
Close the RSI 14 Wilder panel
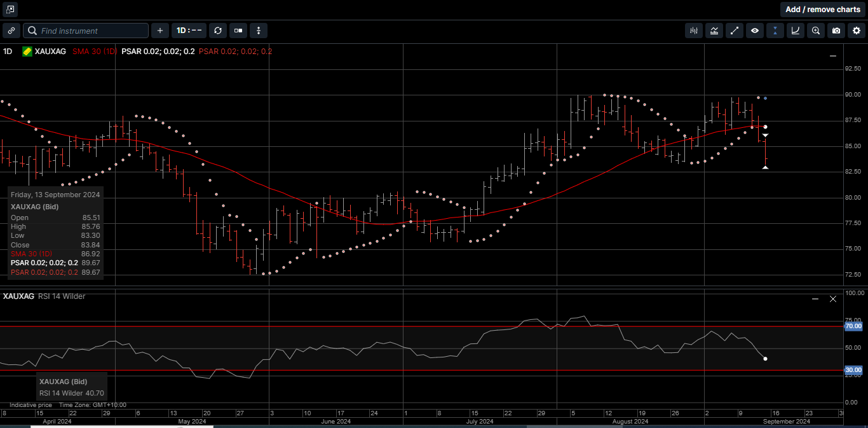pos(833,299)
